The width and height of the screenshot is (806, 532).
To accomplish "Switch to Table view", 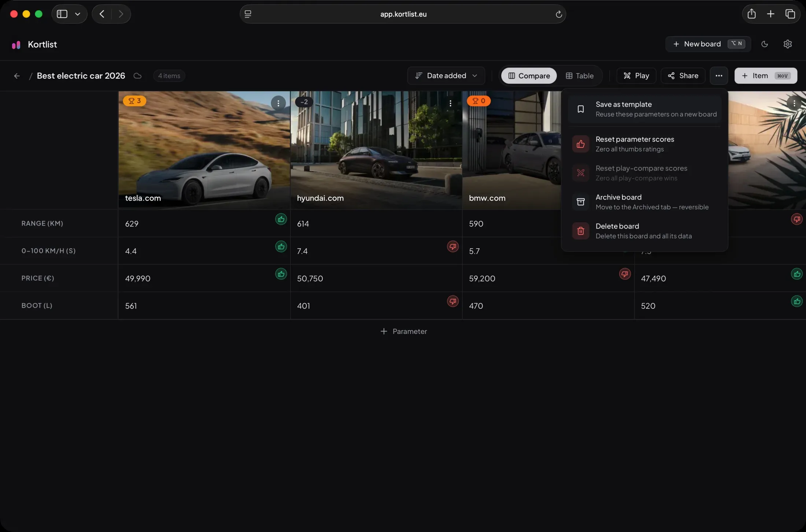I will coord(580,76).
